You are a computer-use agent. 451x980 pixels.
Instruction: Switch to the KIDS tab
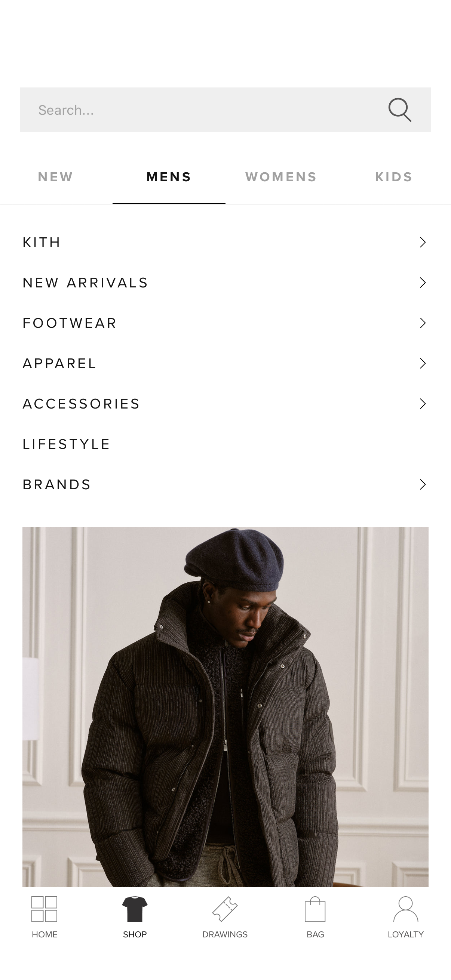[394, 177]
